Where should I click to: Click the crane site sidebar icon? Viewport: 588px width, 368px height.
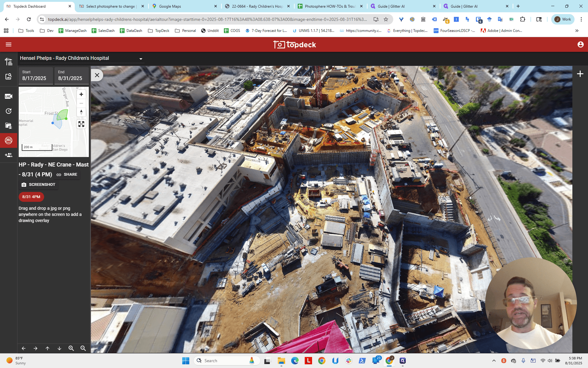coord(9,62)
